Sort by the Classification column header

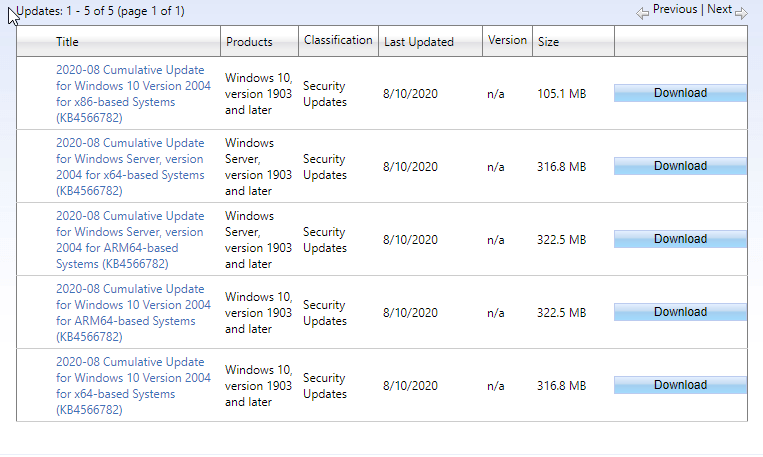(x=338, y=41)
